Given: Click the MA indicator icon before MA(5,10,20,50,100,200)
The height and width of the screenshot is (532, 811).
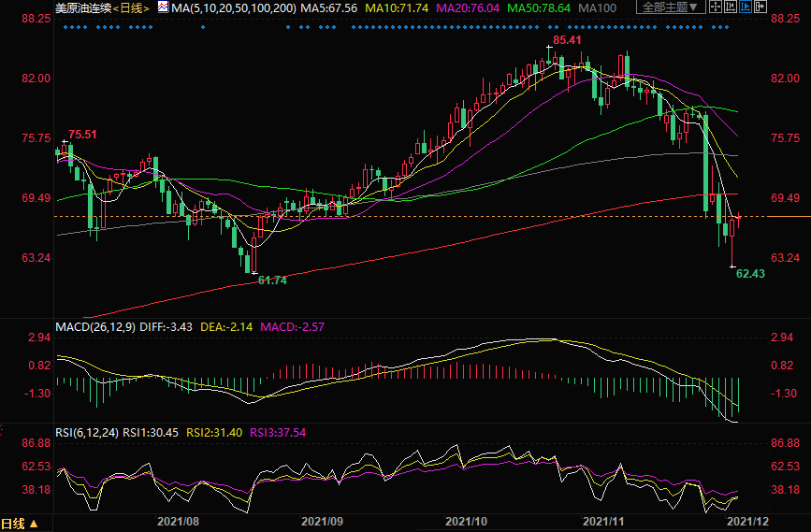Looking at the screenshot, I should pyautogui.click(x=163, y=7).
